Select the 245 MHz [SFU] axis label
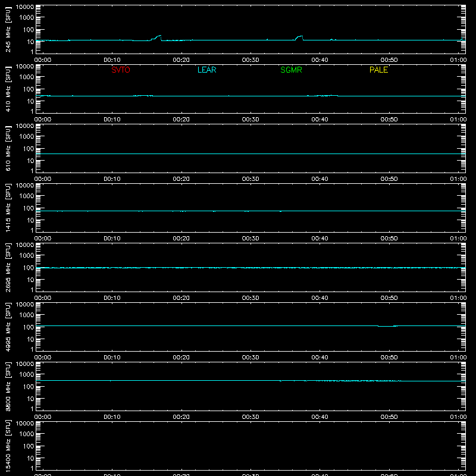This screenshot has width=476, height=476. [x=8, y=29]
